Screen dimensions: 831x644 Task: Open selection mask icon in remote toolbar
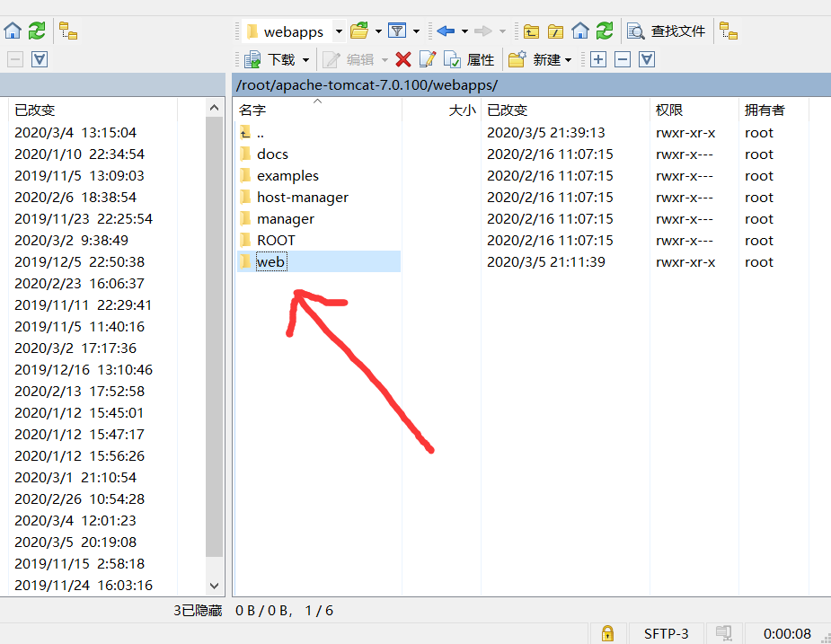click(647, 59)
